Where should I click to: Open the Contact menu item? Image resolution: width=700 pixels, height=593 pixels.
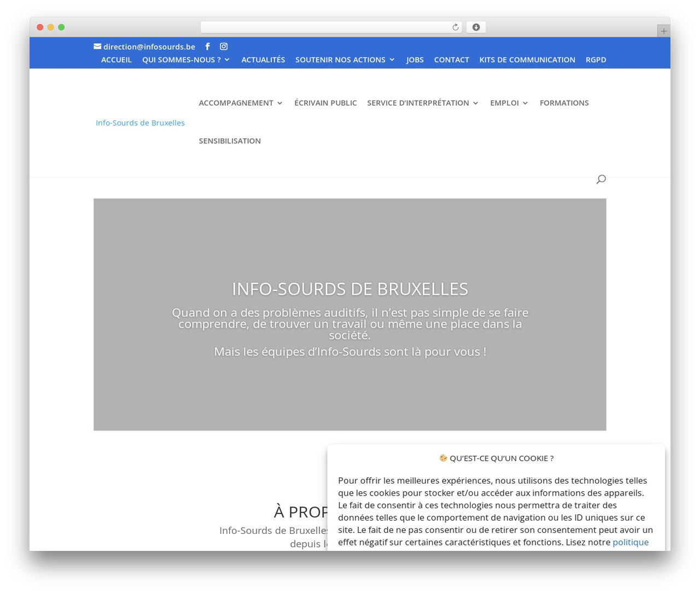pyautogui.click(x=452, y=60)
